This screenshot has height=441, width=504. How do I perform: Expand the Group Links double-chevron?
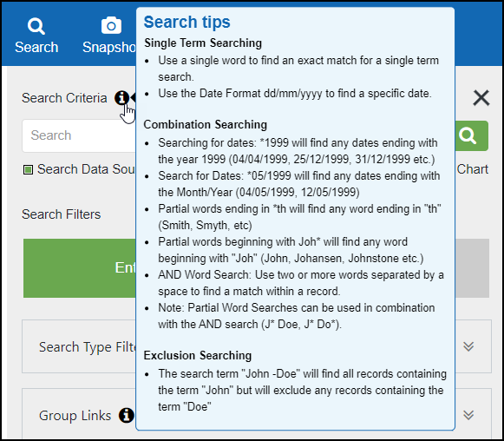tap(468, 415)
